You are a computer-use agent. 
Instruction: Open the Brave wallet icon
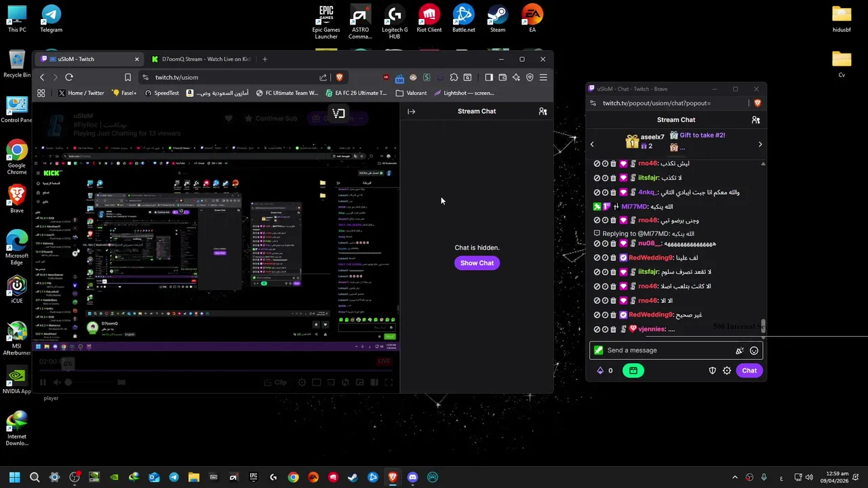[x=502, y=77]
